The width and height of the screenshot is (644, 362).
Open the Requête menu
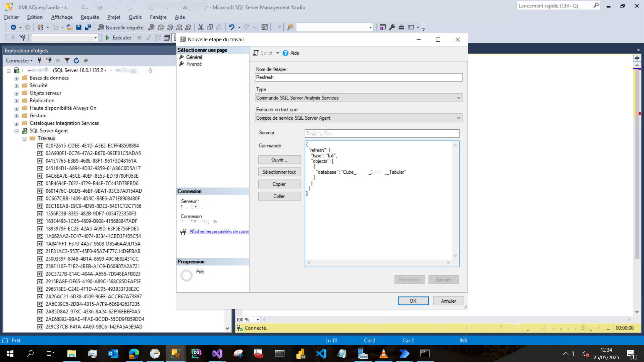(x=90, y=17)
